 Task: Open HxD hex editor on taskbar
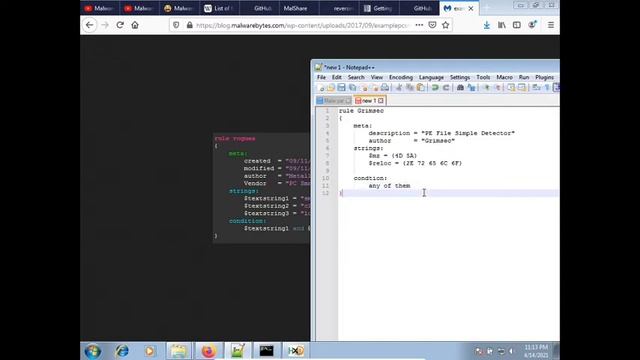point(296,351)
